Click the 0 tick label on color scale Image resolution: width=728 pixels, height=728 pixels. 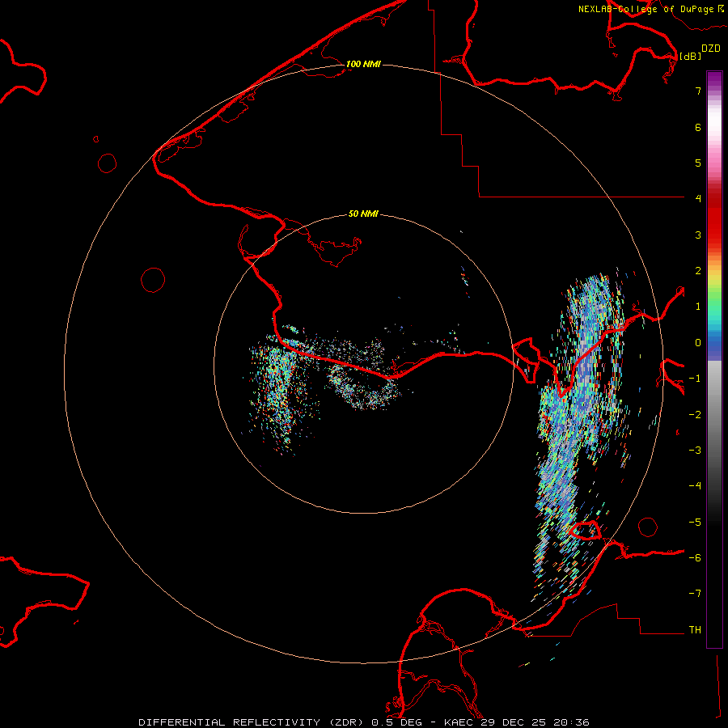tap(698, 343)
